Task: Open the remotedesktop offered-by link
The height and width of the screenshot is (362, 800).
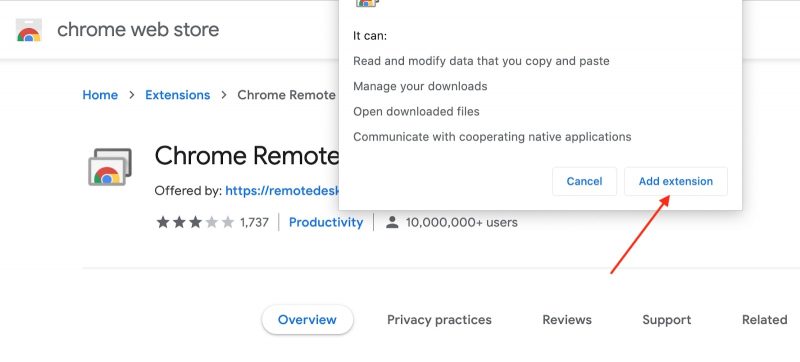Action: 282,191
